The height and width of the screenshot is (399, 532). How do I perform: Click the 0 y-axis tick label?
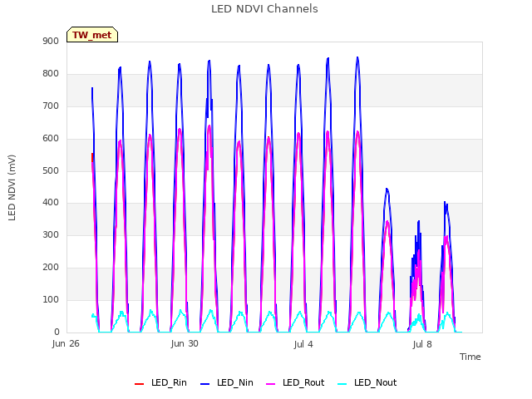[57, 332]
